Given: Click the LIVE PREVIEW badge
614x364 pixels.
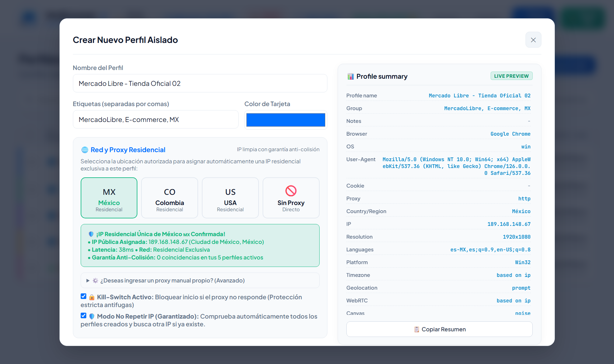Looking at the screenshot, I should coord(511,76).
